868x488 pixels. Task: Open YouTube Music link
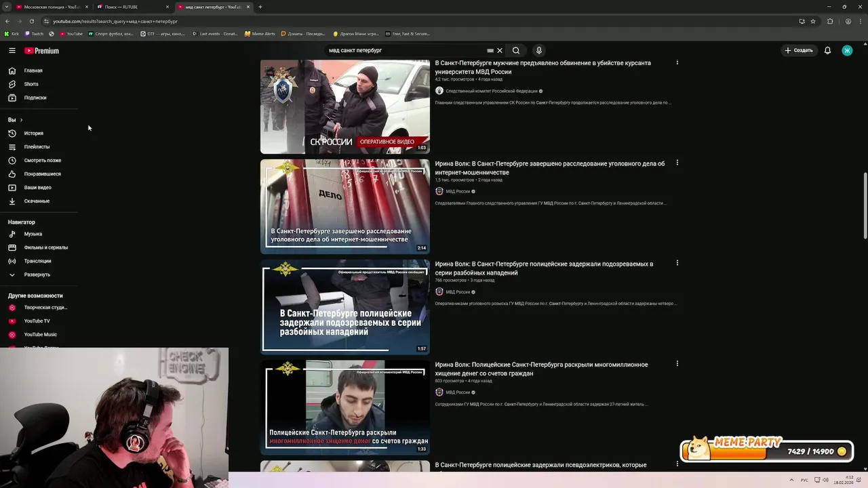point(40,335)
